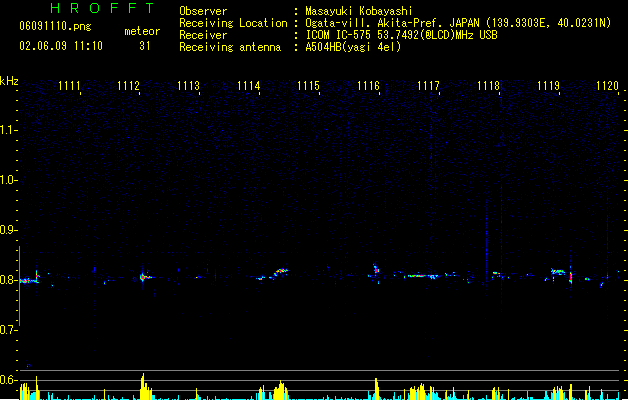
Task: Click the bright echo after 1119
Action: click(x=570, y=277)
